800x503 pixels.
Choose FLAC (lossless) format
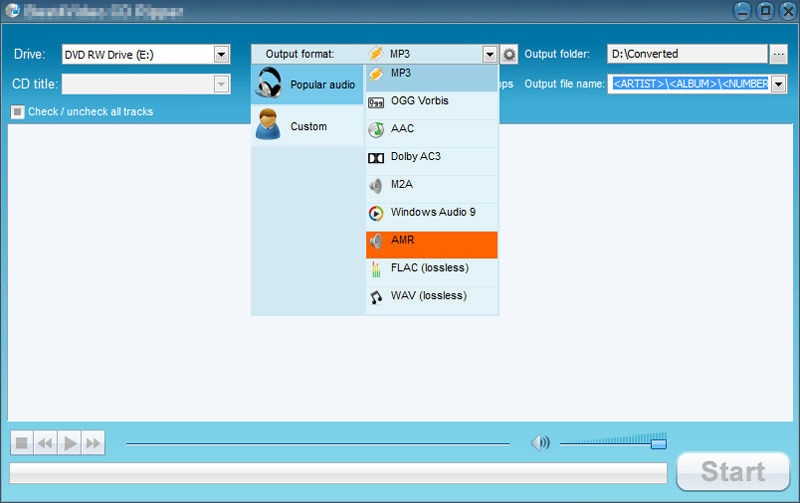tap(431, 270)
